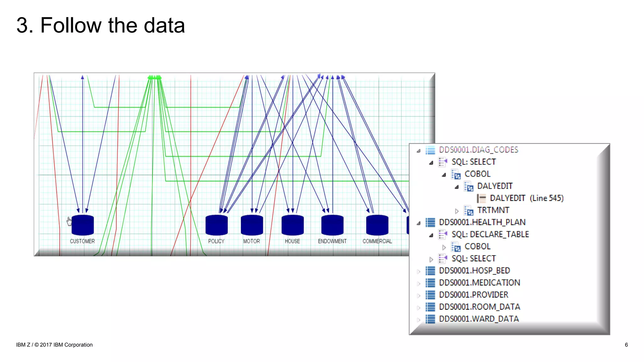Viewport: 644px width, 362px height.
Task: Click the green arrow cluster atop the diagram
Action: (x=154, y=77)
